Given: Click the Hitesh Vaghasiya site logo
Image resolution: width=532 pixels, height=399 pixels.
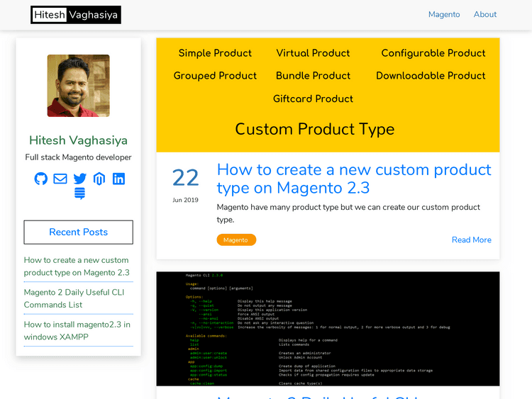Looking at the screenshot, I should pos(76,15).
